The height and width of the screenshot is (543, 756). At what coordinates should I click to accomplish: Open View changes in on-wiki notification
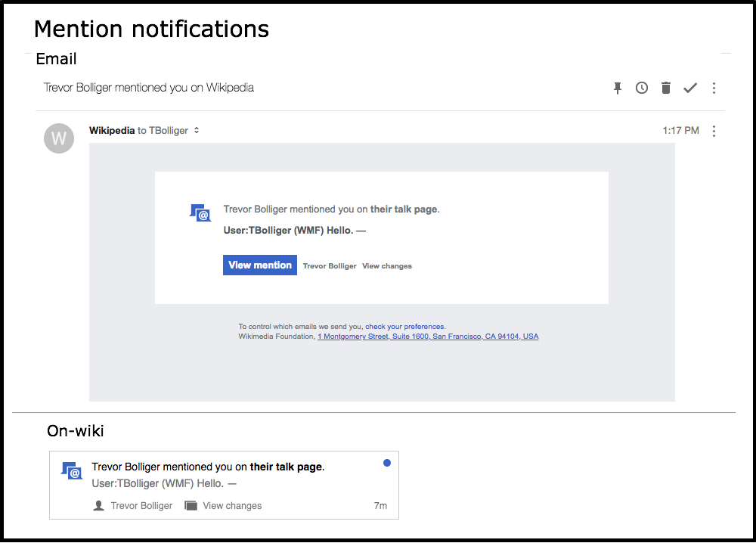click(232, 505)
